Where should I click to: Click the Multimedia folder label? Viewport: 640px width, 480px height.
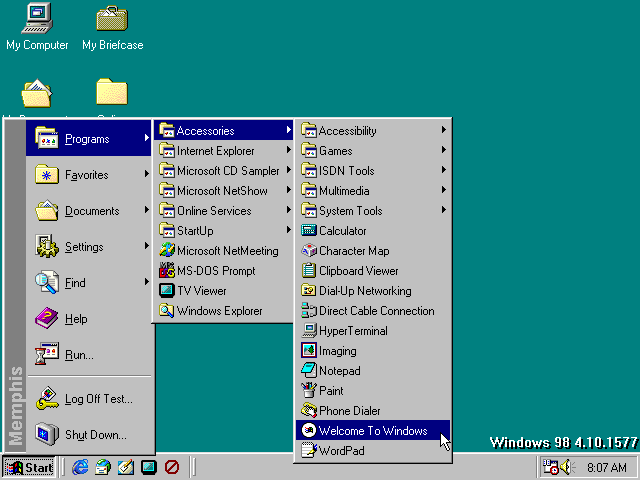click(344, 191)
